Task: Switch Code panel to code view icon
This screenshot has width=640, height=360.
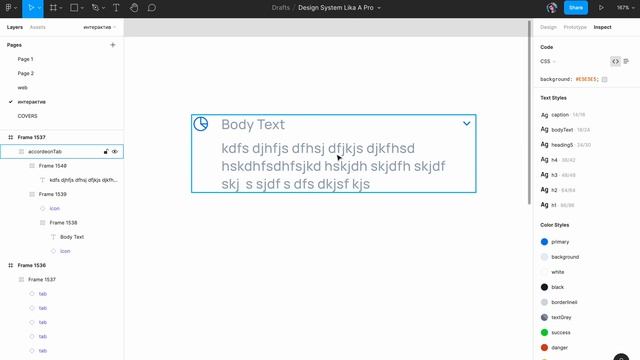Action: click(615, 61)
